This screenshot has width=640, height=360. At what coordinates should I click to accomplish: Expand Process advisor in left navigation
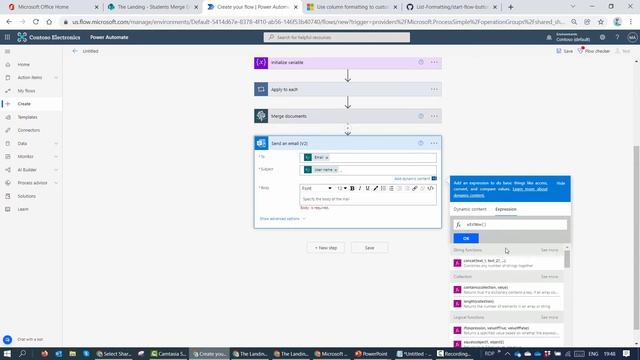[x=56, y=183]
